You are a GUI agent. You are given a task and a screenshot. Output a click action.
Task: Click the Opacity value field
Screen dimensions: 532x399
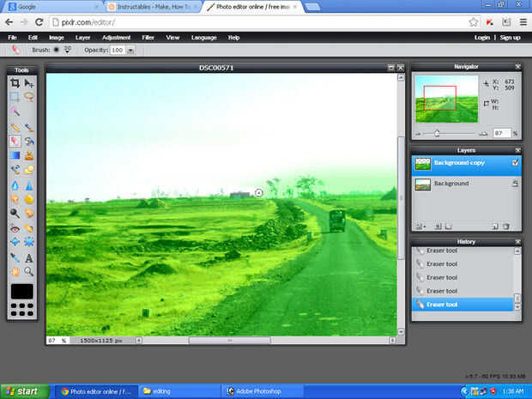pos(118,51)
